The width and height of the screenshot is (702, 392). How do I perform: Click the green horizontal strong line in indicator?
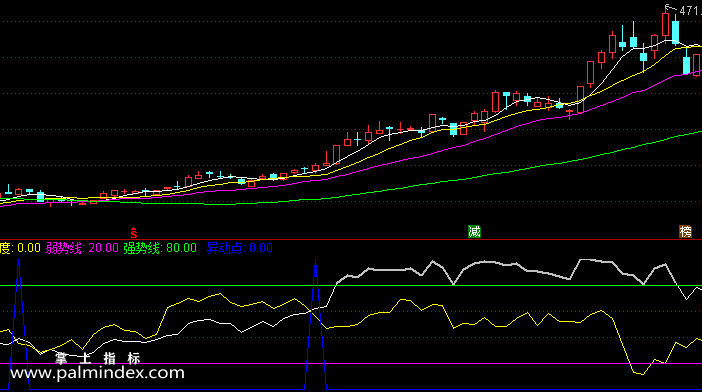coord(351,285)
